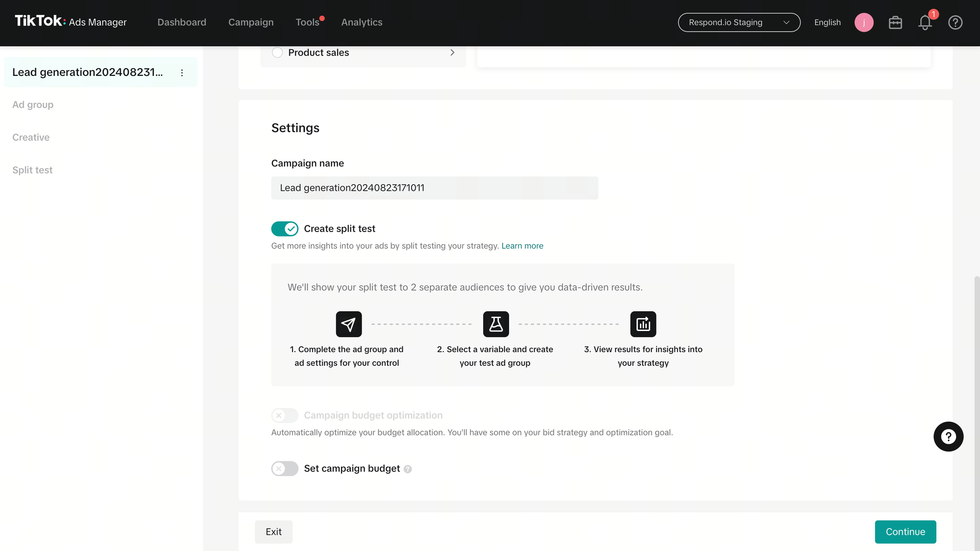Open the floating black help bubble
980x551 pixels.
point(948,436)
